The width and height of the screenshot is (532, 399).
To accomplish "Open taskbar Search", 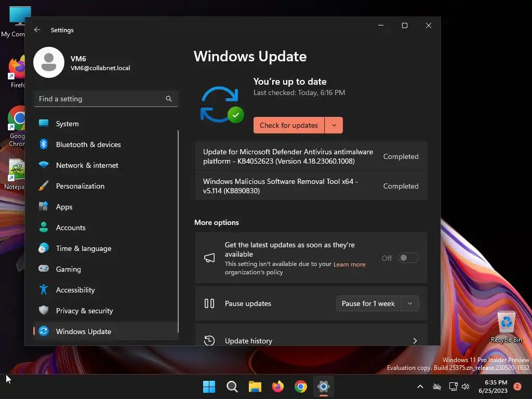I will click(x=232, y=387).
